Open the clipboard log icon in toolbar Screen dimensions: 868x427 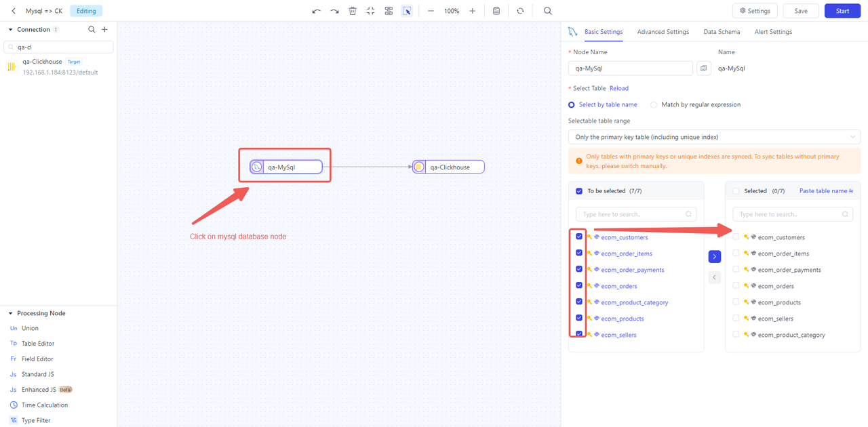pos(497,11)
